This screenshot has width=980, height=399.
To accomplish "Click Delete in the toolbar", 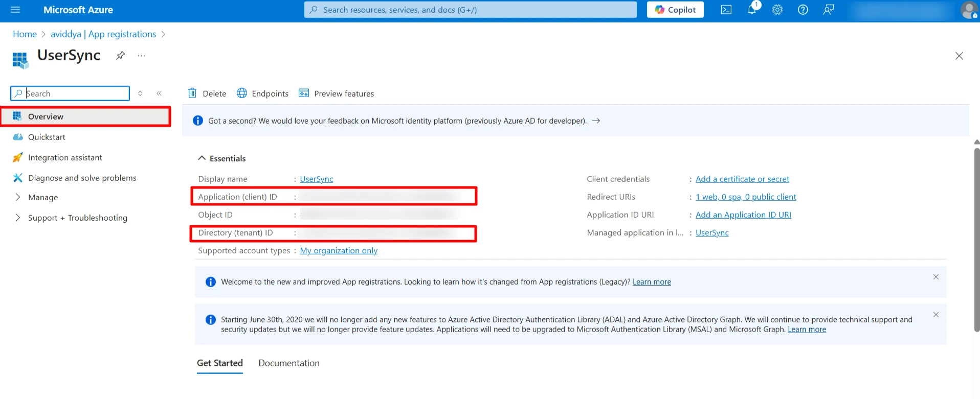I will click(207, 93).
